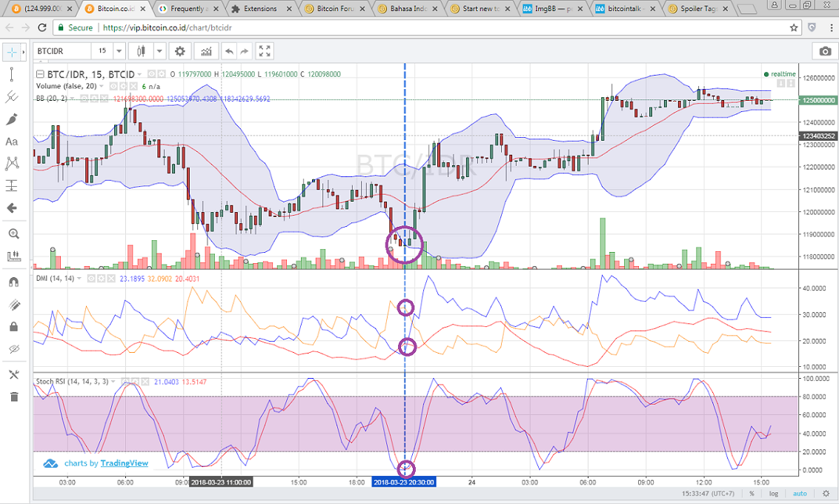This screenshot has width=839, height=504.
Task: Click the trash remove drawings icon
Action: 14,397
